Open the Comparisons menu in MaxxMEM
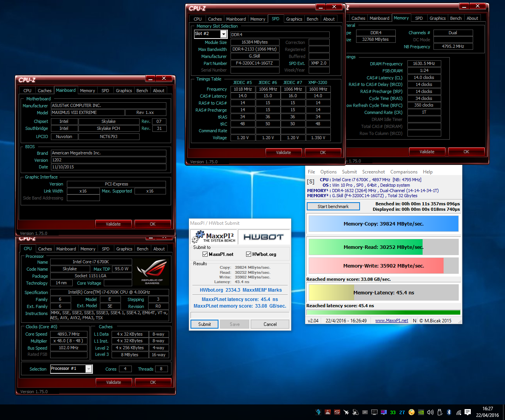The width and height of the screenshot is (505, 420). [404, 172]
